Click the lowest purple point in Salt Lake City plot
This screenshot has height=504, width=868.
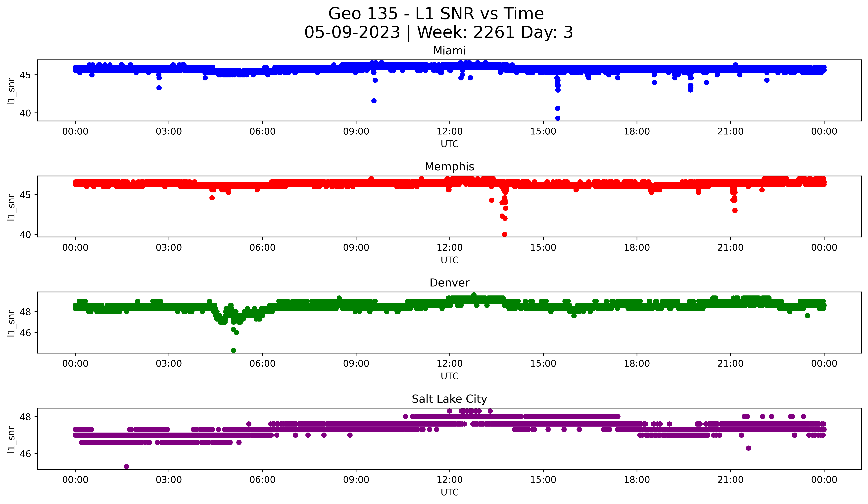pos(126,466)
